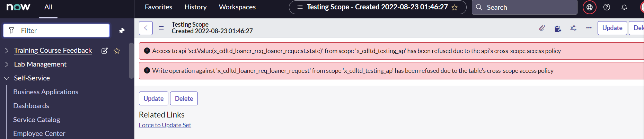
Task: Open the notifications bell
Action: pos(624,7)
